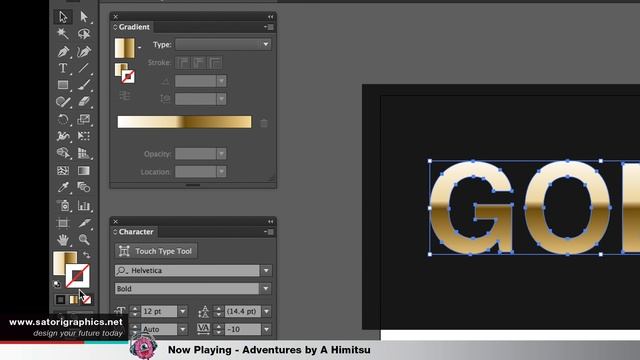Click the Reverse Gradient icon

click(x=124, y=96)
